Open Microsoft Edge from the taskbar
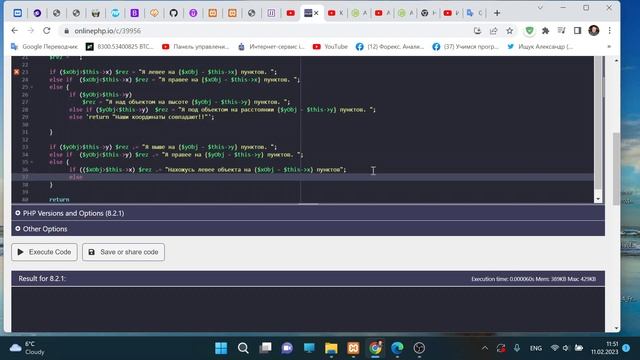 [x=397, y=348]
